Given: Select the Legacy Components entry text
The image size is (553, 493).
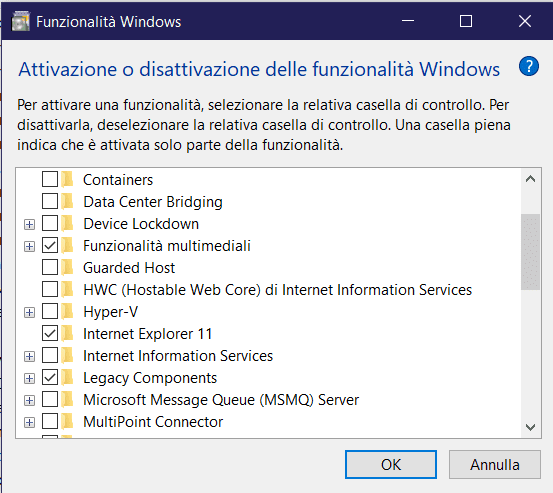Looking at the screenshot, I should tap(150, 378).
